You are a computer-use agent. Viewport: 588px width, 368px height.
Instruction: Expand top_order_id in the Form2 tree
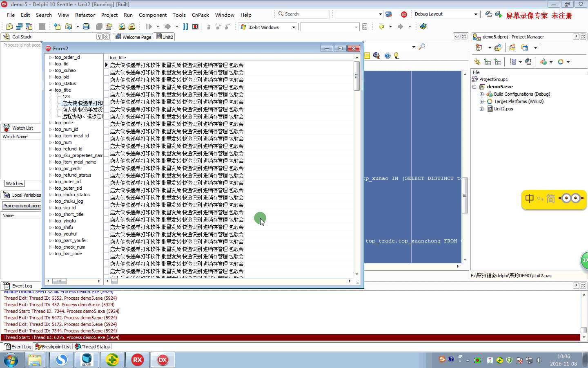[51, 57]
